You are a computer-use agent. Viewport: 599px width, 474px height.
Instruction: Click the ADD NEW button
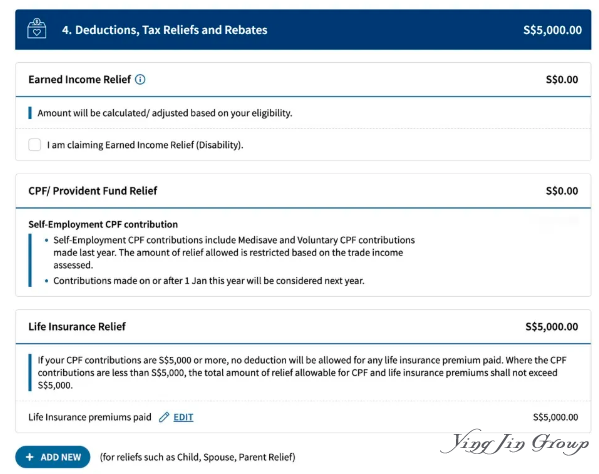pos(53,457)
